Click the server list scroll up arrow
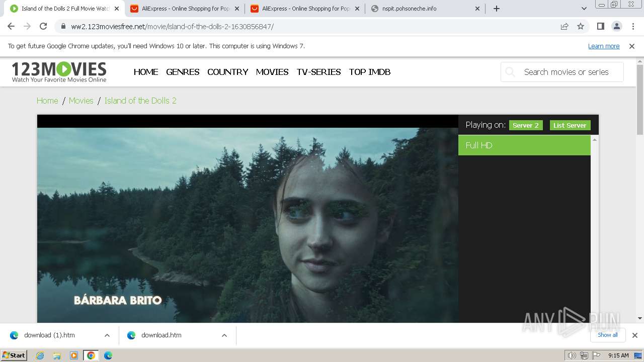644x362 pixels. tap(595, 139)
